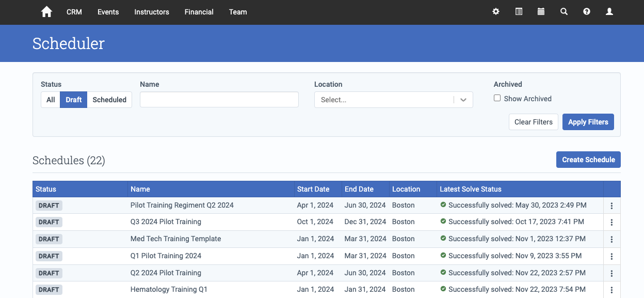The image size is (644, 298).
Task: Open Q3 2024 Pilot Training schedule
Action: 166,222
